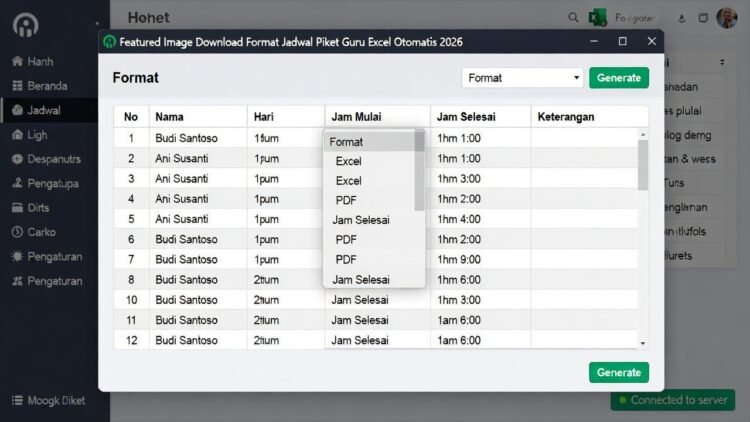
Task: Open the Despanutrs icon
Action: [18, 159]
